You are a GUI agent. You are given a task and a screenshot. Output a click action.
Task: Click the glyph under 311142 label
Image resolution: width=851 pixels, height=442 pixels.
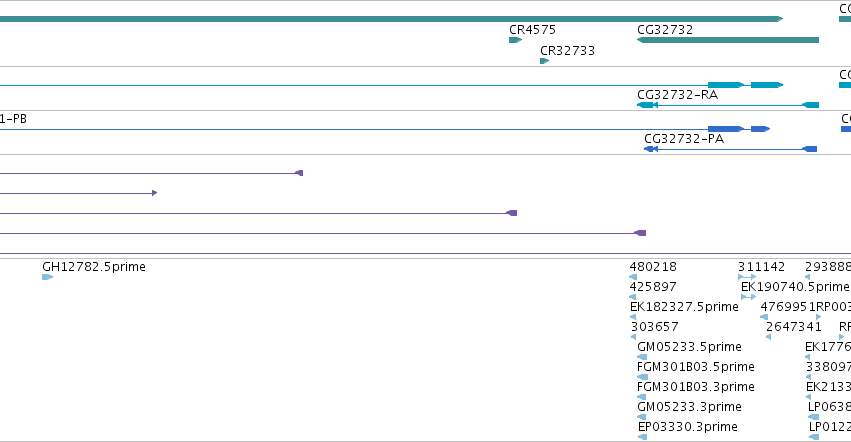tap(747, 277)
